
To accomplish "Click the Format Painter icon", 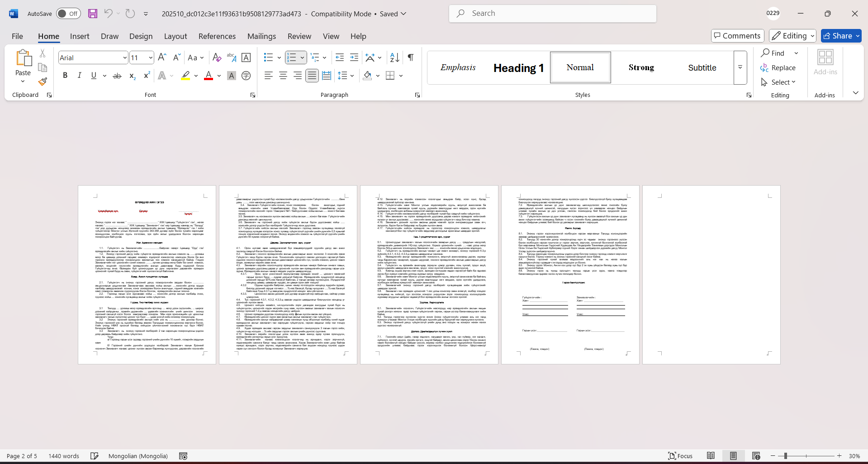I will (43, 82).
